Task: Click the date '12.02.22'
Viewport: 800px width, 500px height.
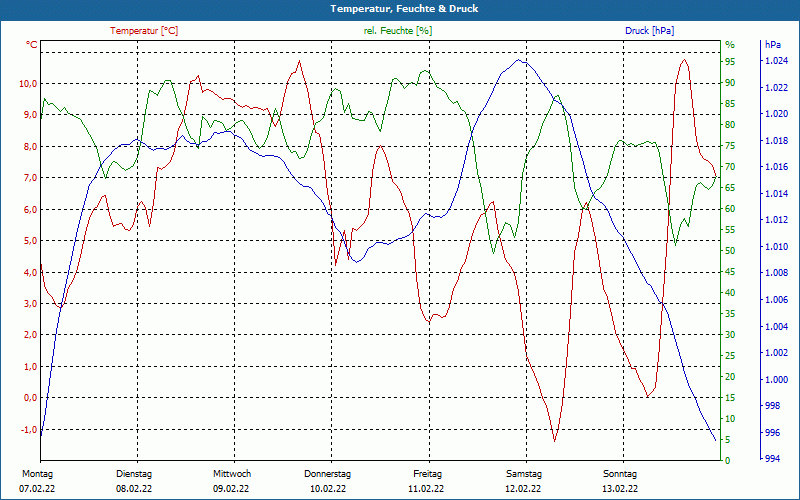Action: pyautogui.click(x=523, y=489)
